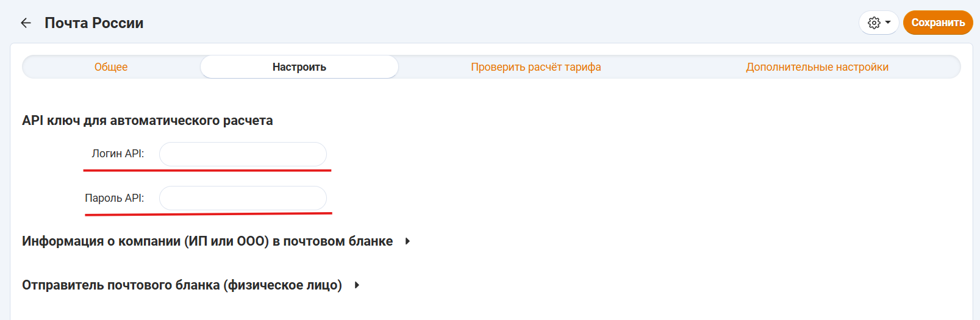The height and width of the screenshot is (320, 980).
Task: Focus the Логин API input field
Action: point(243,154)
